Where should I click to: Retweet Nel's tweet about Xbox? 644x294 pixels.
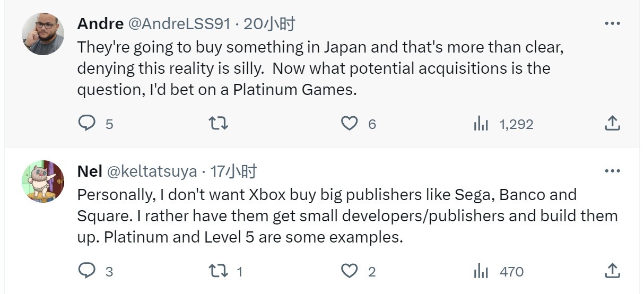tap(218, 271)
